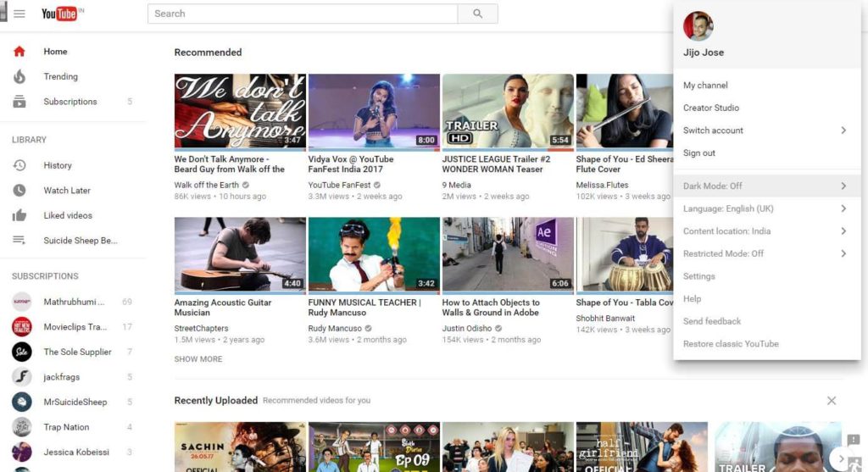Click inside the Search input field

(303, 14)
